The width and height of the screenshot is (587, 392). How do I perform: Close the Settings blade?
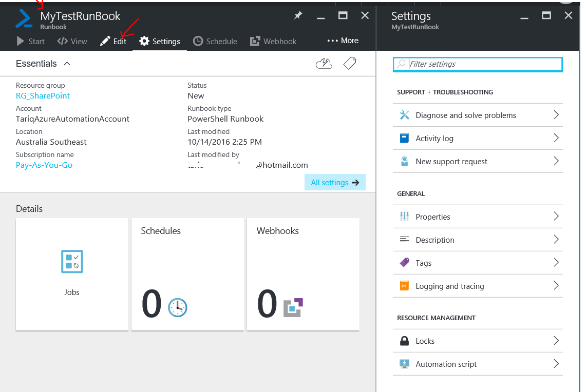(x=569, y=15)
